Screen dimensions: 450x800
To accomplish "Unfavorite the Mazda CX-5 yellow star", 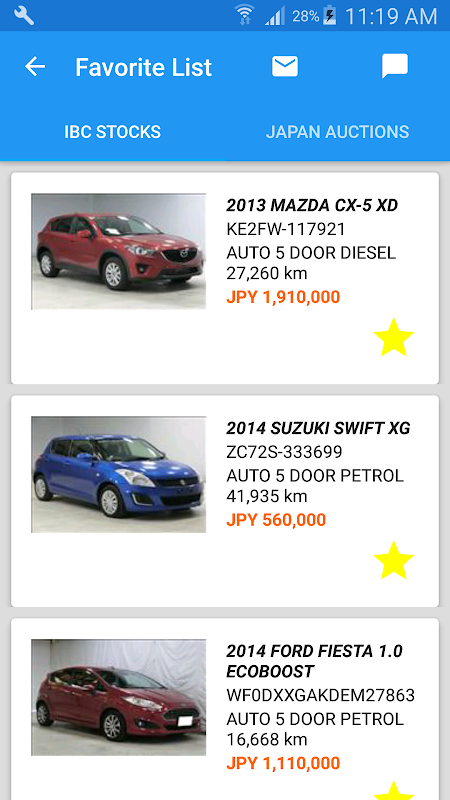I will click(x=393, y=338).
